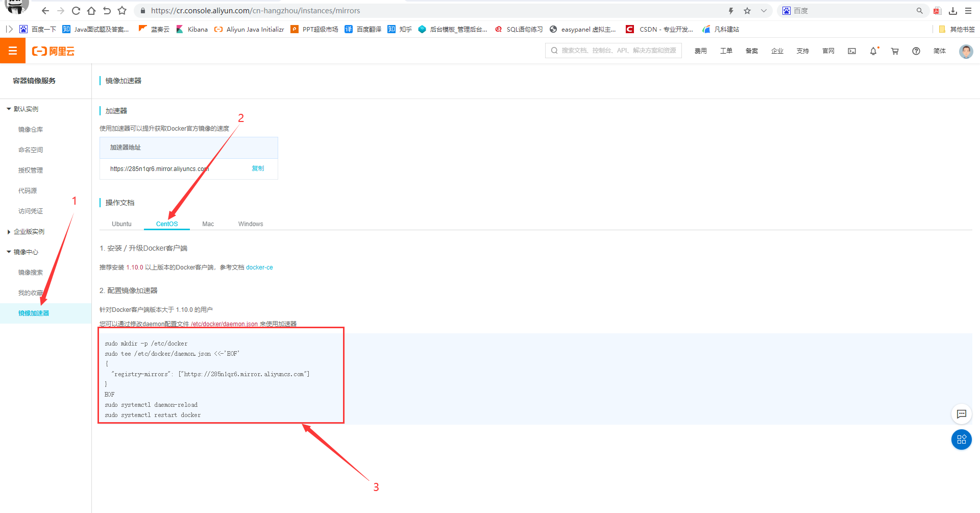Reload the current page
Viewport: 980px width, 513px height.
click(76, 11)
